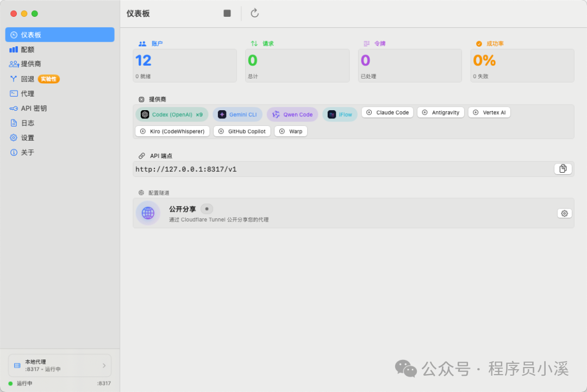
Task: Select 代理 in the sidebar
Action: coord(60,93)
